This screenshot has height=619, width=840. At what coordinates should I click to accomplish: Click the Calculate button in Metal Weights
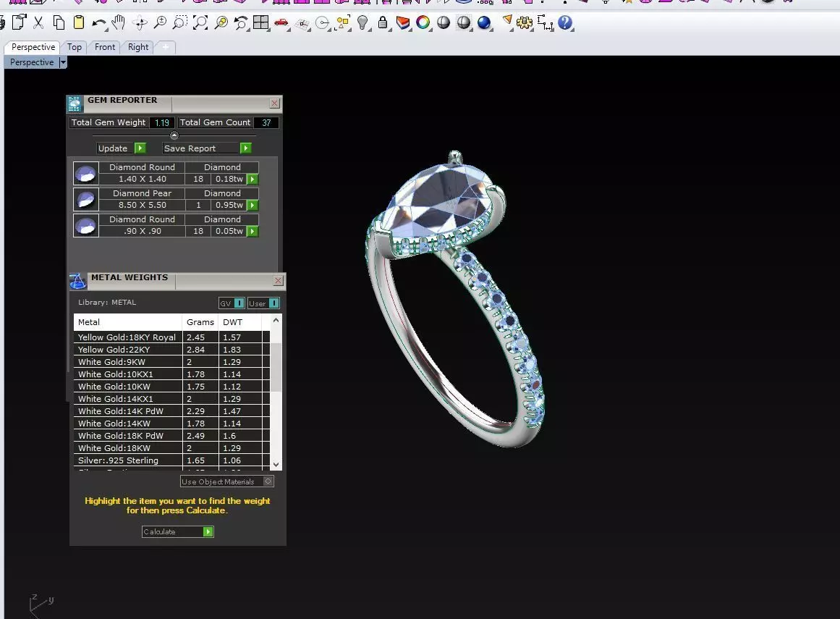point(178,531)
